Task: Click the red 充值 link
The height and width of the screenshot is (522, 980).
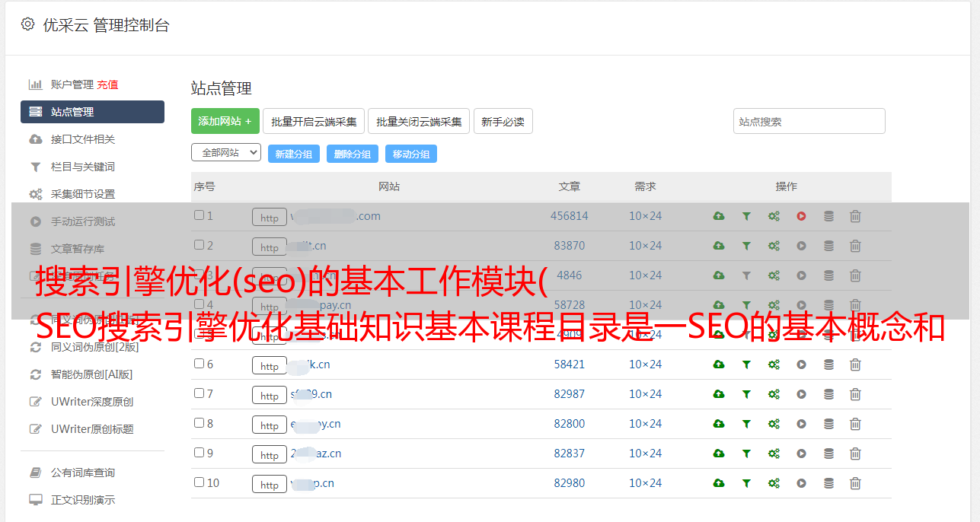Action: pyautogui.click(x=107, y=84)
